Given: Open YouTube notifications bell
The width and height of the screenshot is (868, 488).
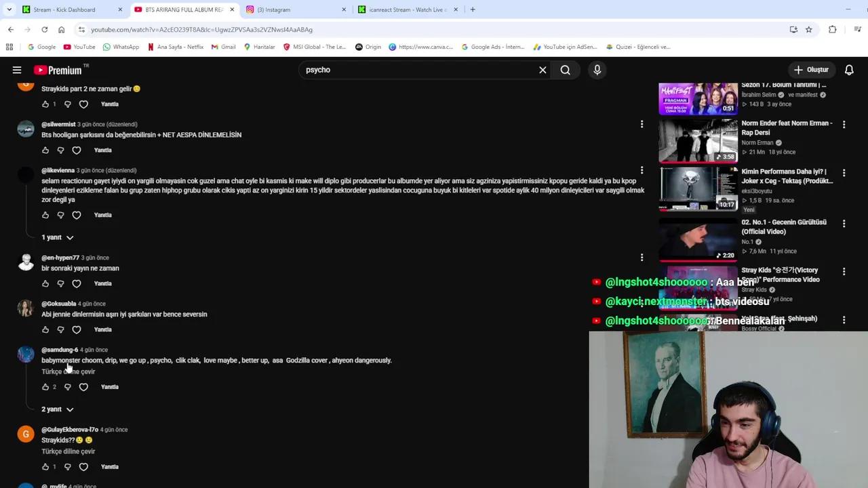Looking at the screenshot, I should [849, 70].
